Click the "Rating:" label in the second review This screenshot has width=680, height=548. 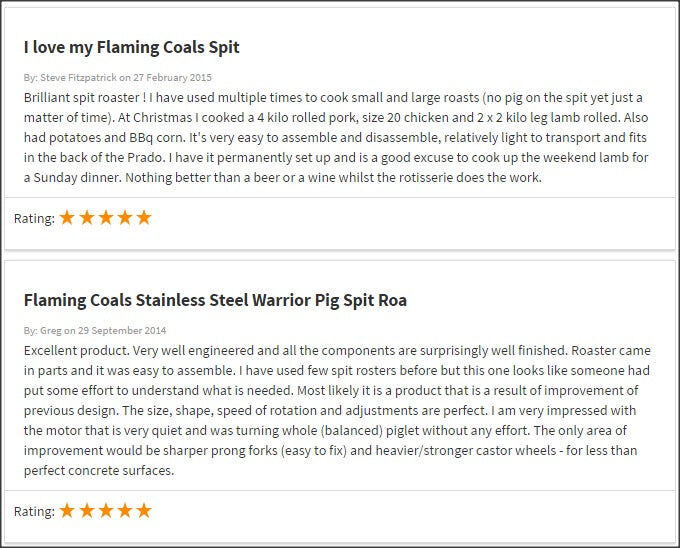[34, 511]
